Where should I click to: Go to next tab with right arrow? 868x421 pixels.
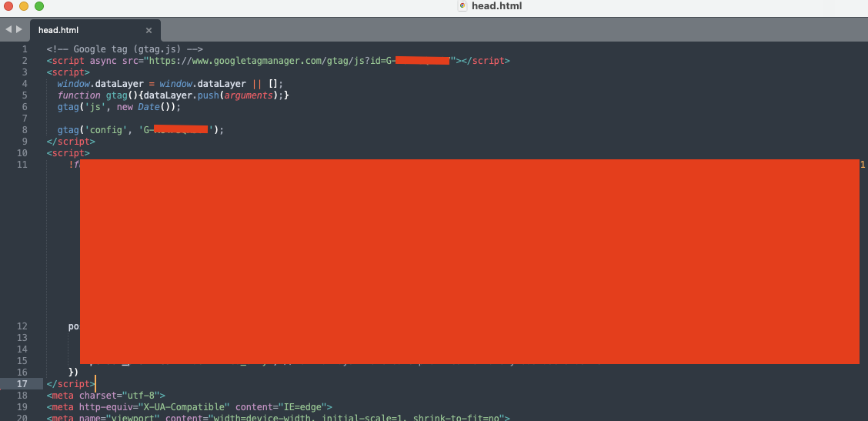[19, 29]
